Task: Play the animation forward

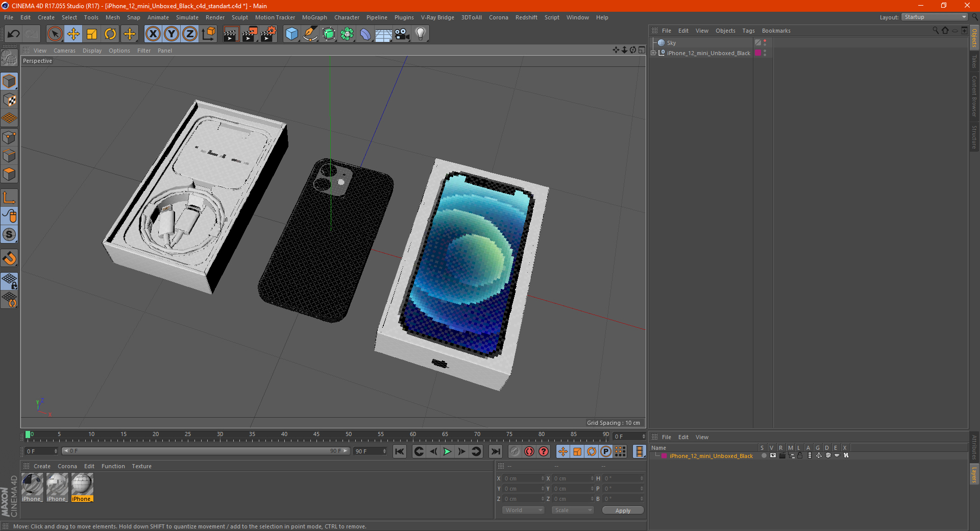Action: [x=447, y=451]
